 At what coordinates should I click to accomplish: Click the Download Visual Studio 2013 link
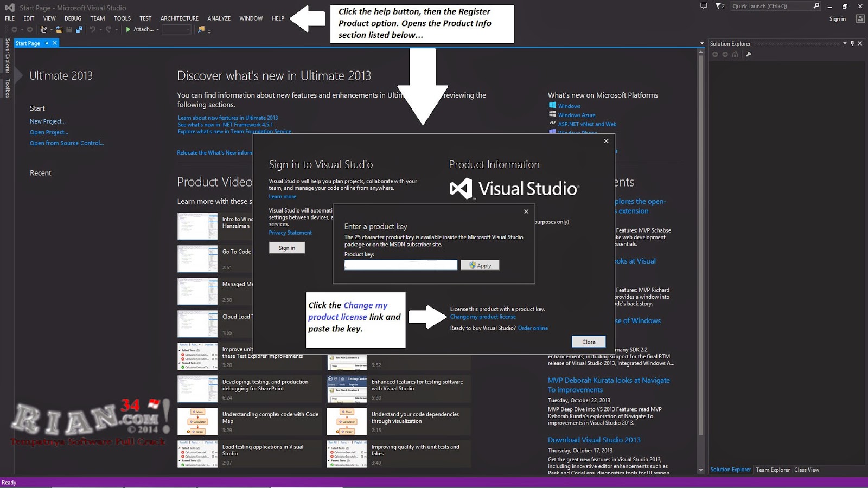pyautogui.click(x=594, y=440)
